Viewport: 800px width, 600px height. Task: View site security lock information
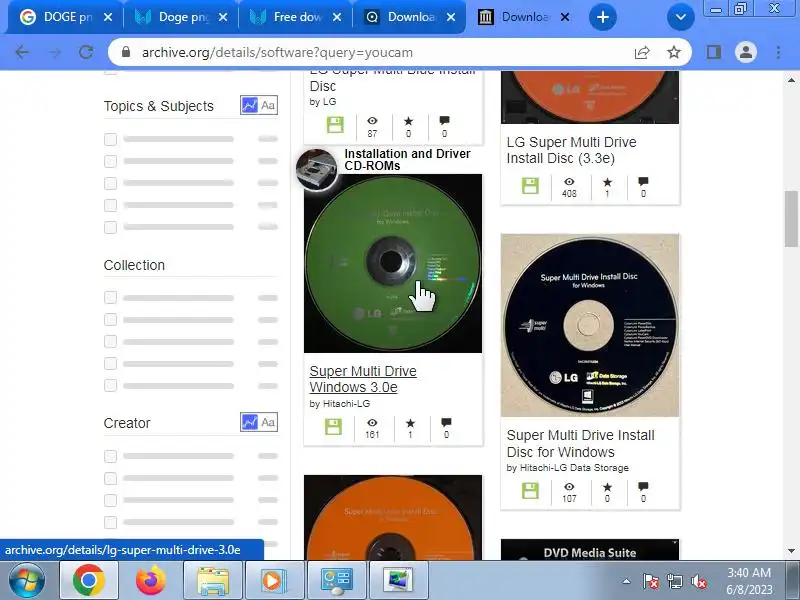tap(126, 52)
